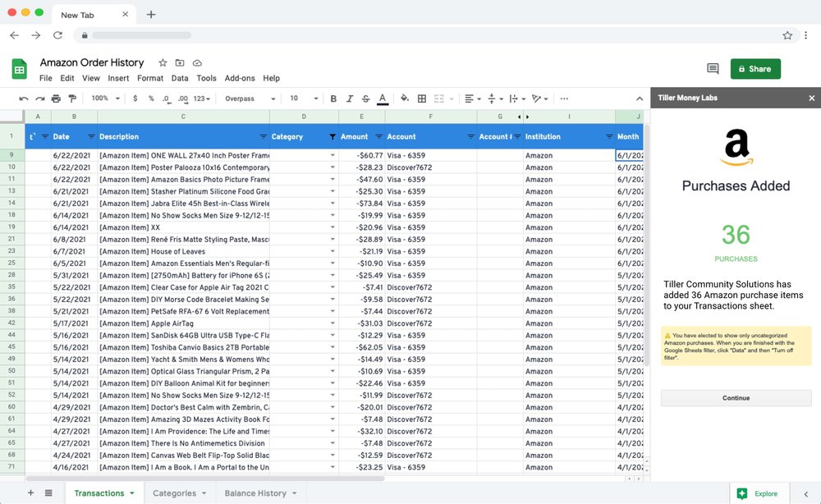
Task: Select the paint format tool
Action: tap(72, 99)
